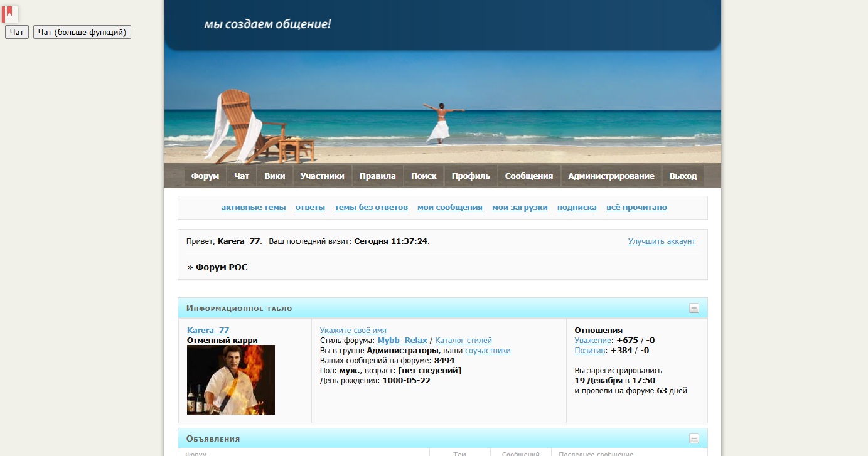Open the Позитив link
This screenshot has height=456, width=868.
pos(590,351)
